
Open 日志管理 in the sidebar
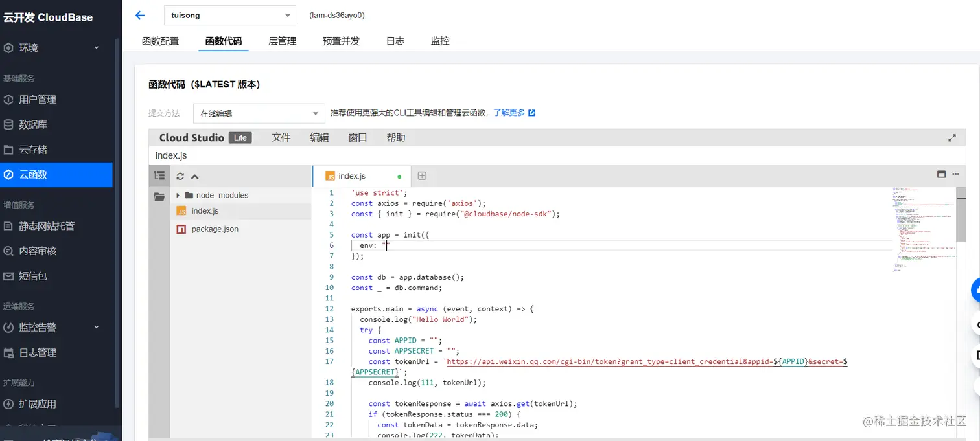pyautogui.click(x=56, y=353)
